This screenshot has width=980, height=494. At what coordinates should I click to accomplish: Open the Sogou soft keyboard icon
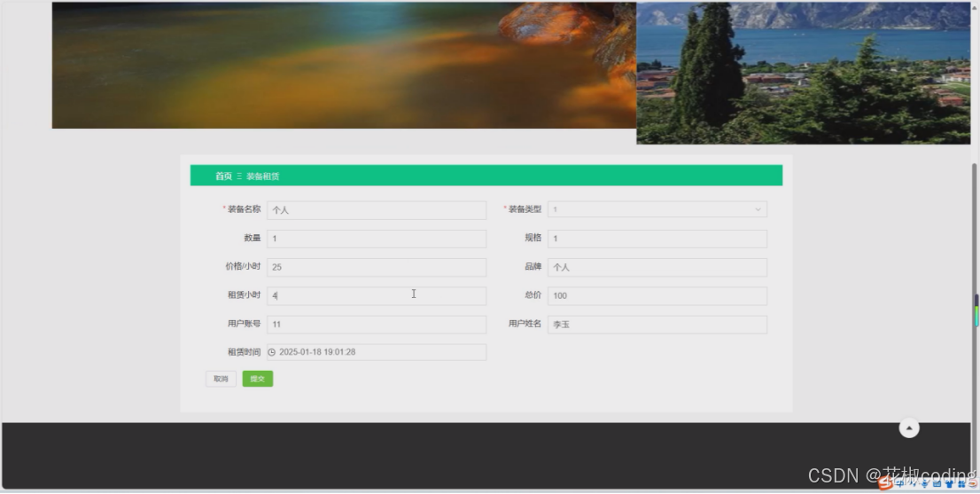pos(937,483)
